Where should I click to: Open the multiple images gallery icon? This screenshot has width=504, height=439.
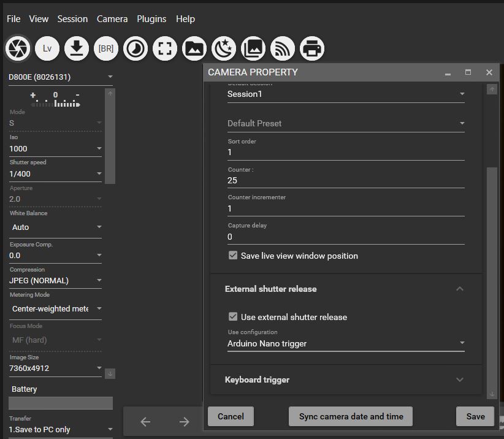click(253, 48)
